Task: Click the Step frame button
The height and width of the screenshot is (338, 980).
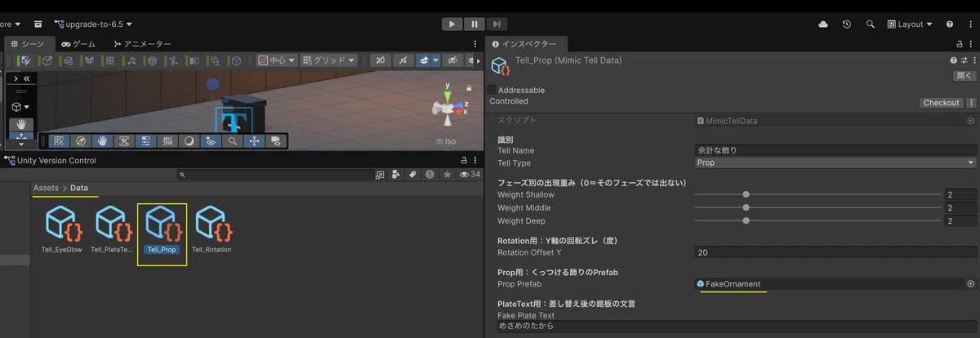Action: click(497, 24)
